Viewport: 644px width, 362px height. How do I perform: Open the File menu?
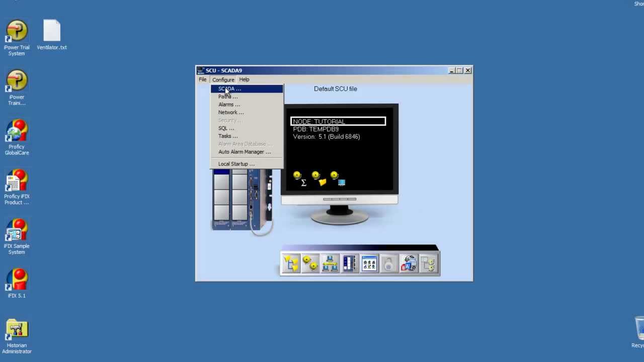(x=202, y=79)
